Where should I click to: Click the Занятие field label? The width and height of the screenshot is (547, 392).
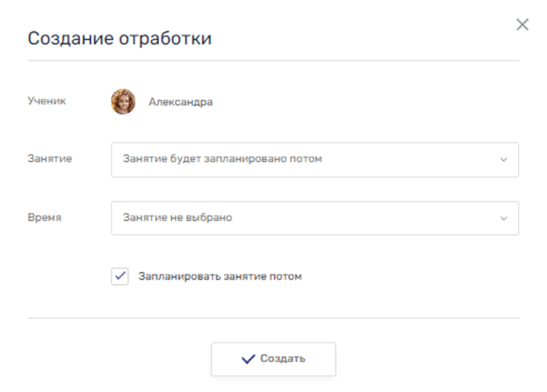(49, 159)
